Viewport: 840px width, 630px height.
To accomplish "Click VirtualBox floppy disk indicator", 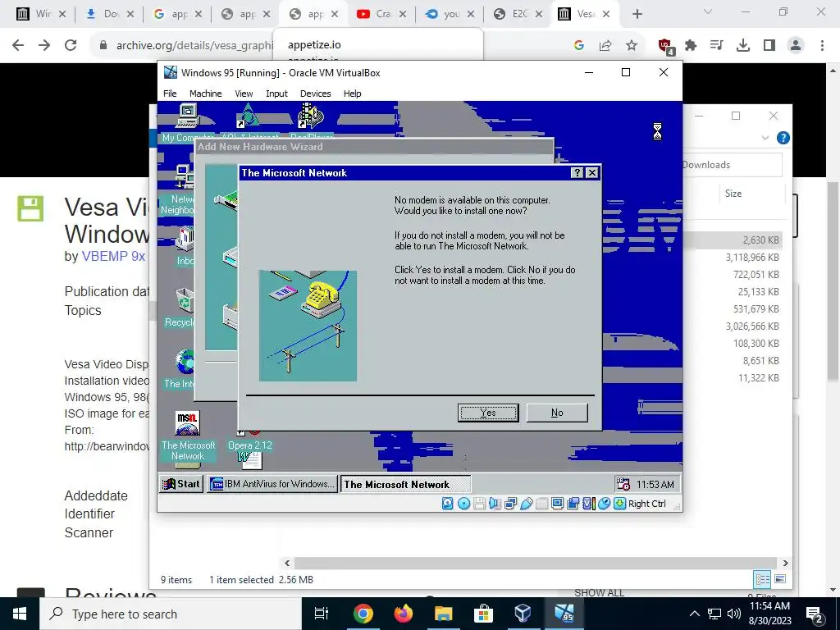I will tap(479, 504).
